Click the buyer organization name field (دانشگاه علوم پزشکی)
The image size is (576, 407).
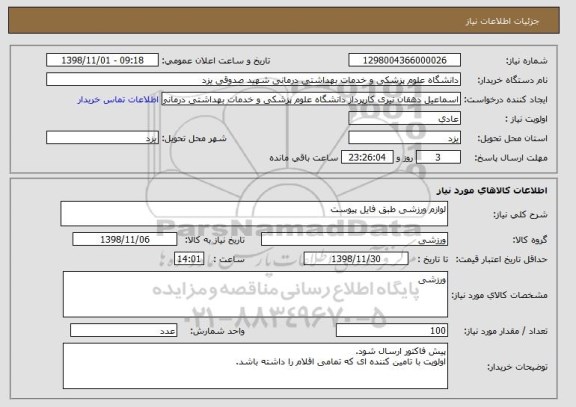[x=253, y=80]
